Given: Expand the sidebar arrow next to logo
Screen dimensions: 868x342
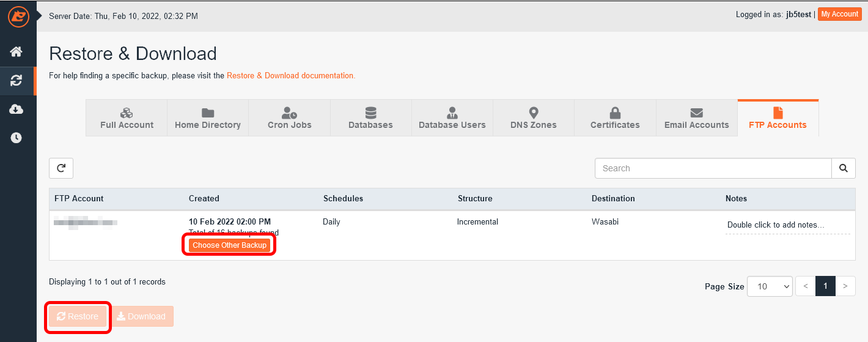Looking at the screenshot, I should [40, 15].
